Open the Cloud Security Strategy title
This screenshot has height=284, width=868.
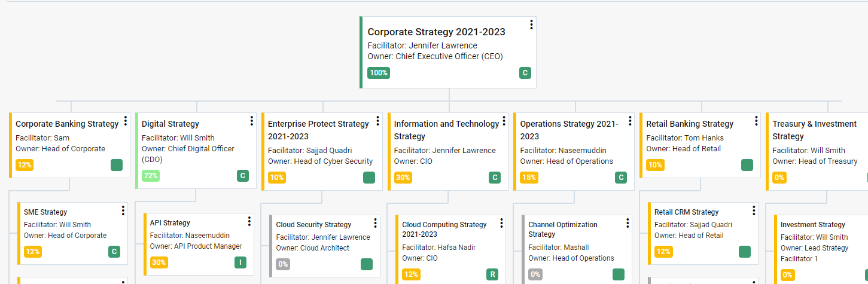(x=313, y=225)
